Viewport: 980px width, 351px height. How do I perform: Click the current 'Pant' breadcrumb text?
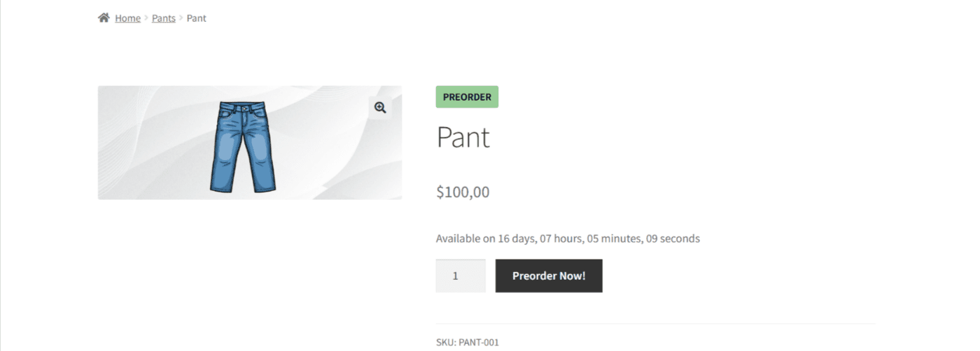coord(197,18)
